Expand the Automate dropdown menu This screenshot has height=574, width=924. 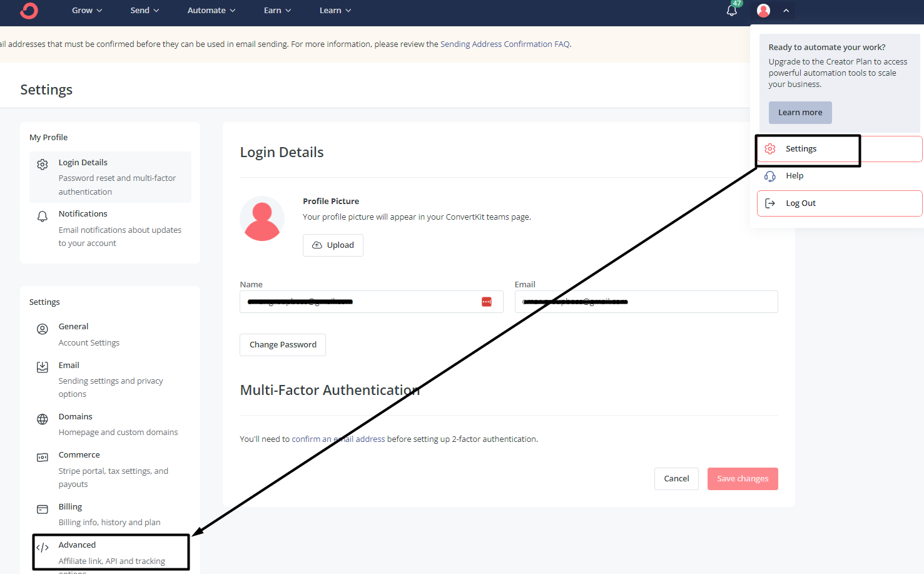click(x=211, y=11)
